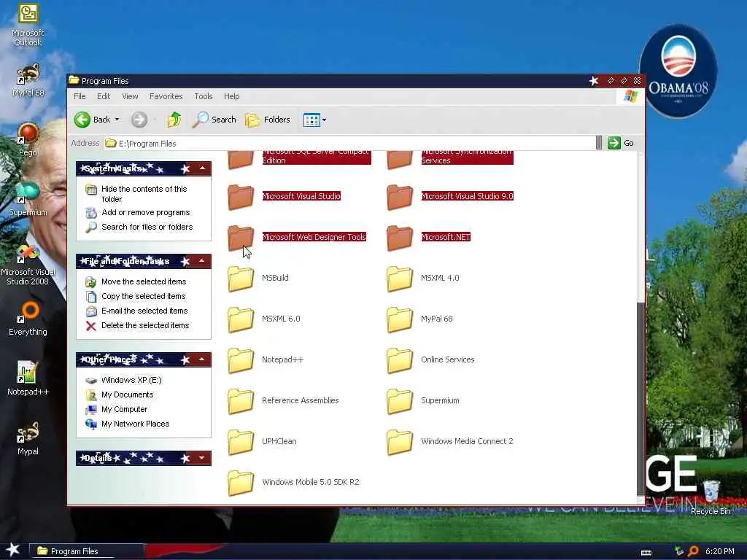Select the Online Services folder icon

pyautogui.click(x=400, y=360)
